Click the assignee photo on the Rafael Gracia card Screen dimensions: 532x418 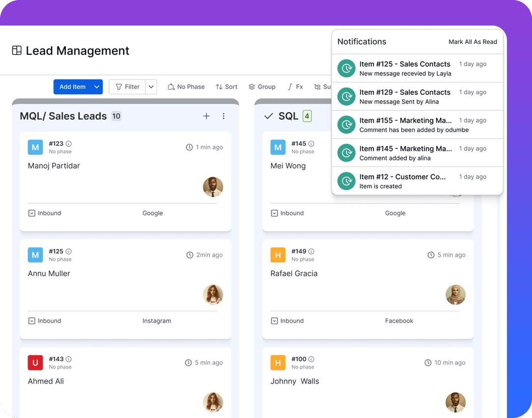456,295
